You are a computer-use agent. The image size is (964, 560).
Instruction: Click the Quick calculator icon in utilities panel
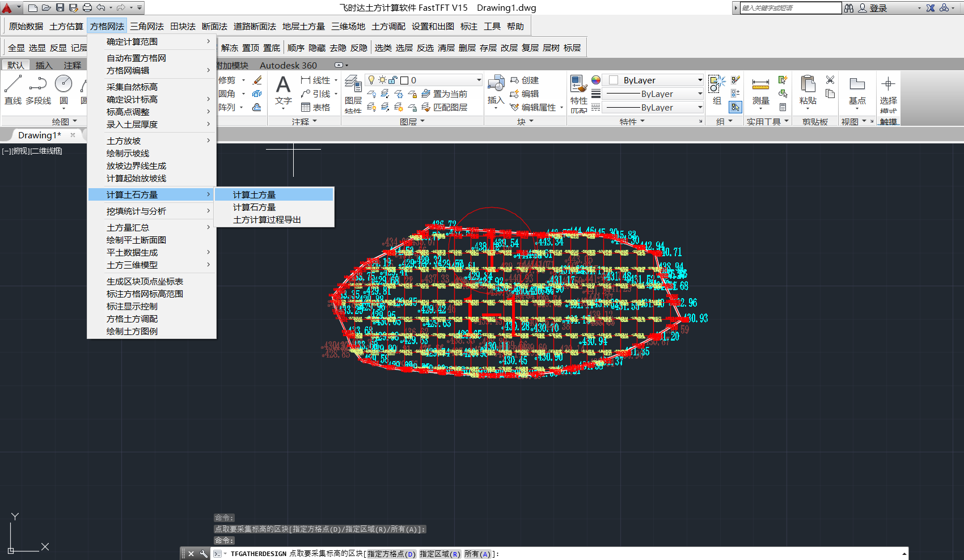tap(783, 107)
